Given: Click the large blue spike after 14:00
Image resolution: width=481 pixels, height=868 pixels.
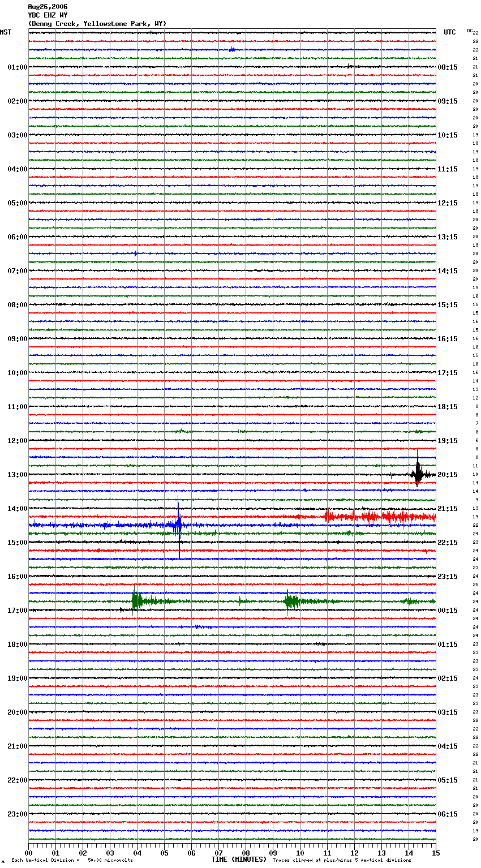Looking at the screenshot, I should click(179, 526).
